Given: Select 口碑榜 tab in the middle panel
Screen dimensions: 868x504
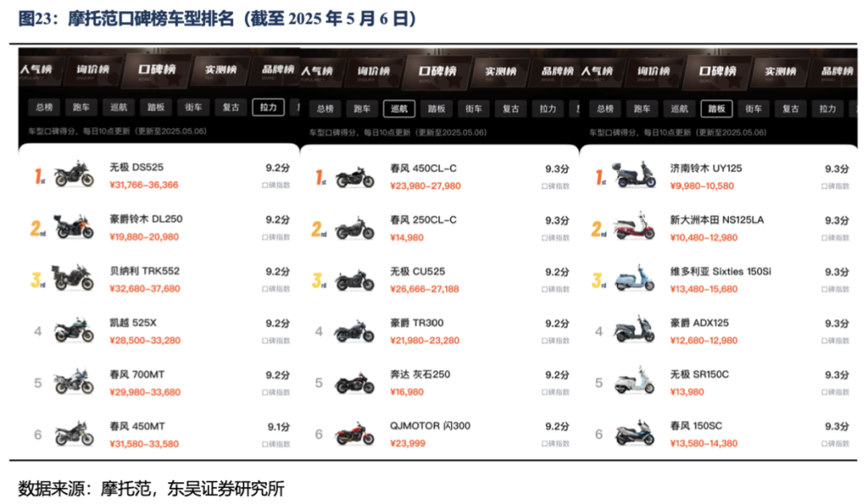Looking at the screenshot, I should 436,71.
